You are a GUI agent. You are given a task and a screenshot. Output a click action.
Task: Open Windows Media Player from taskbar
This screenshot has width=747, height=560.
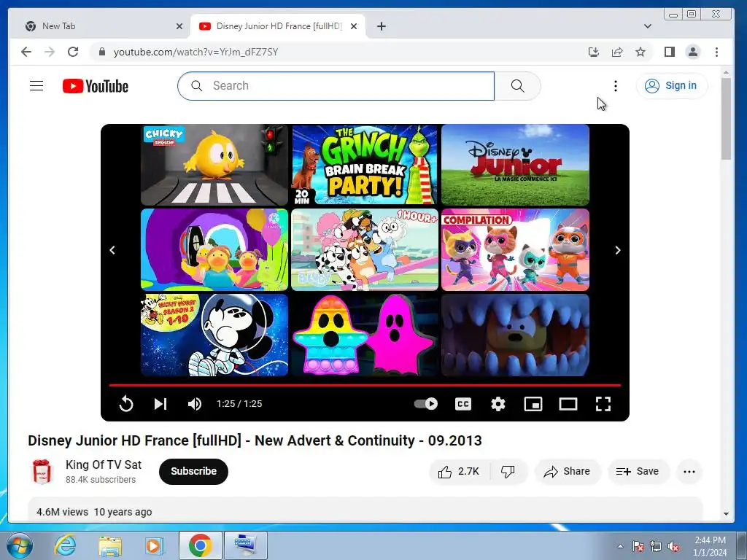(154, 545)
